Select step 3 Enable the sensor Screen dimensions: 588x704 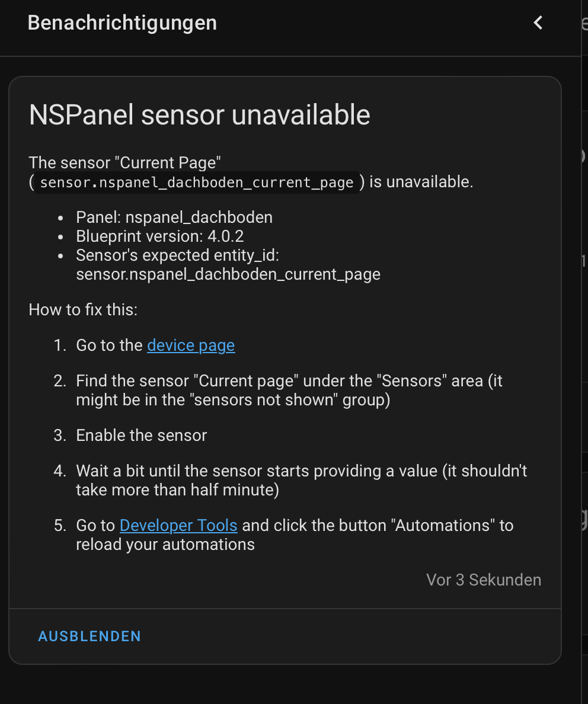pyautogui.click(x=141, y=435)
